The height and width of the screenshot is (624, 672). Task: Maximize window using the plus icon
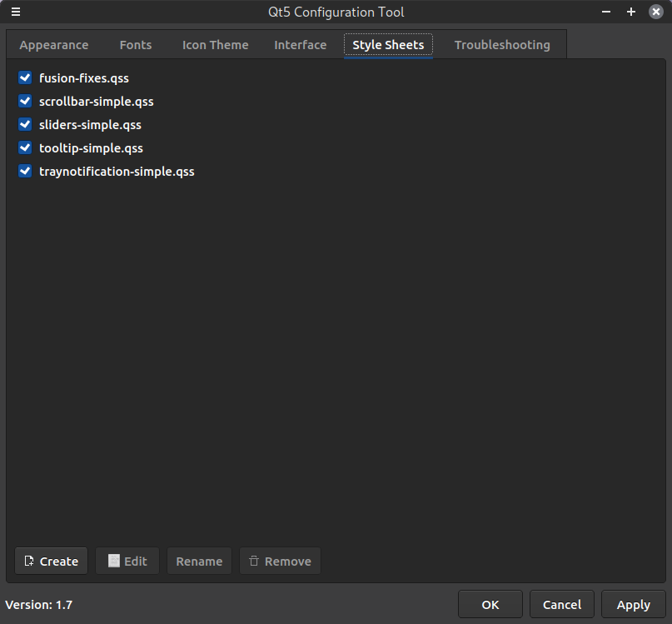tap(631, 12)
